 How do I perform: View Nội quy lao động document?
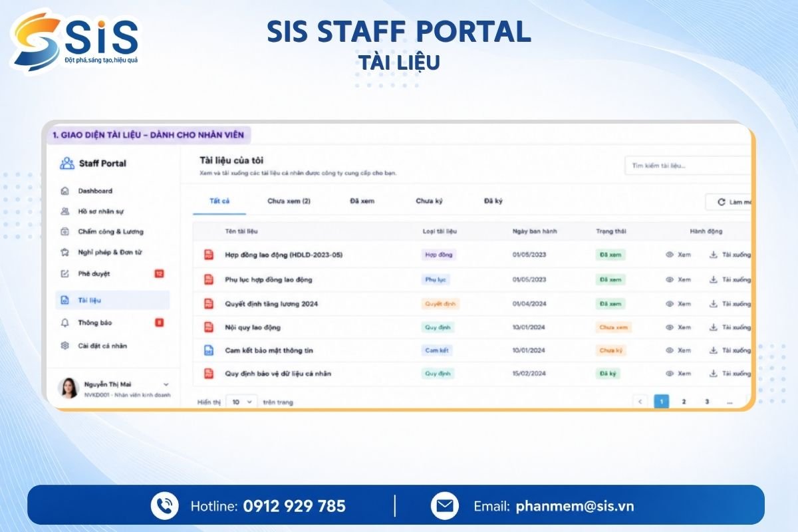point(678,327)
